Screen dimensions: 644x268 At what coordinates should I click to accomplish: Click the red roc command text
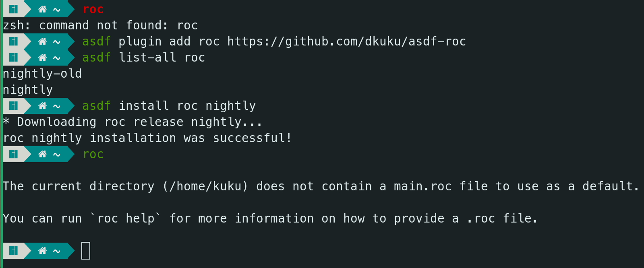93,9
